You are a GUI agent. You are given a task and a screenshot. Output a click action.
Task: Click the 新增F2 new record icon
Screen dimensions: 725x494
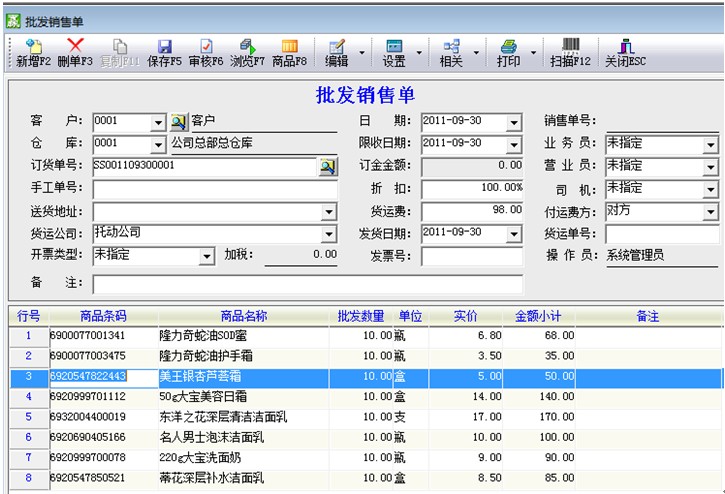(33, 52)
